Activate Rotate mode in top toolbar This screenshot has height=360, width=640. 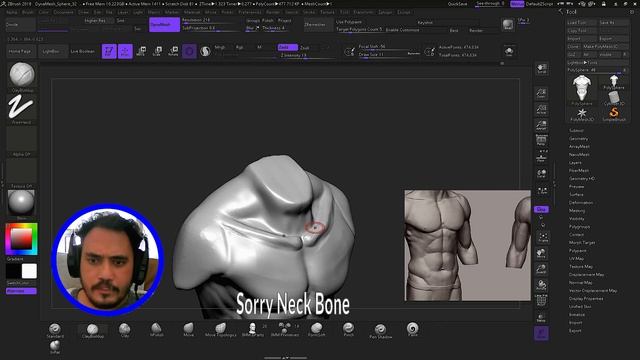pos(173,51)
